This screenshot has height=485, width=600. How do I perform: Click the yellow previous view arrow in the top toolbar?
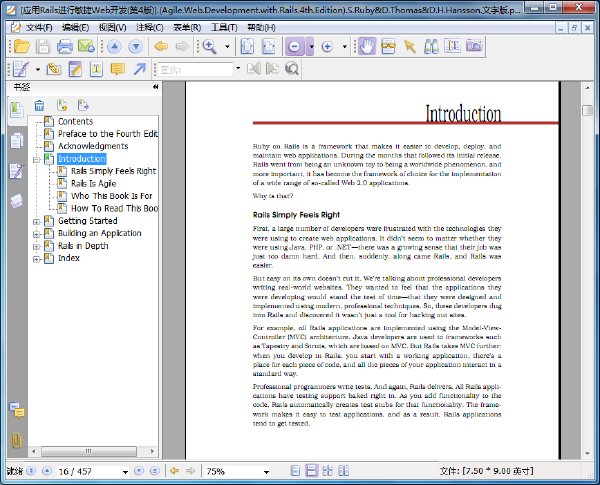[161, 46]
